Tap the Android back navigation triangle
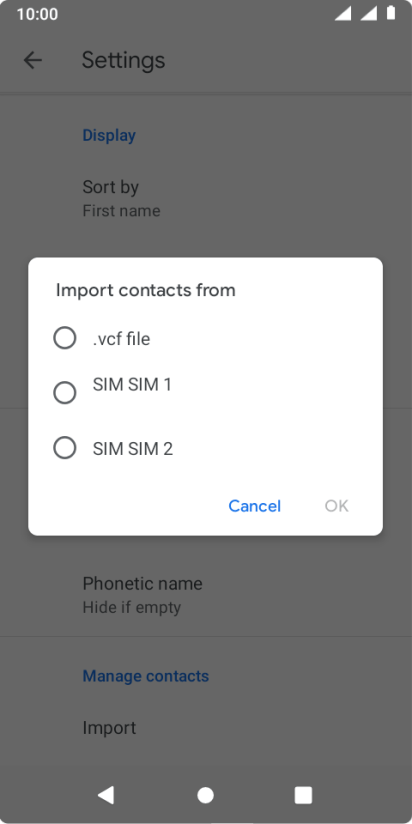 pos(106,795)
